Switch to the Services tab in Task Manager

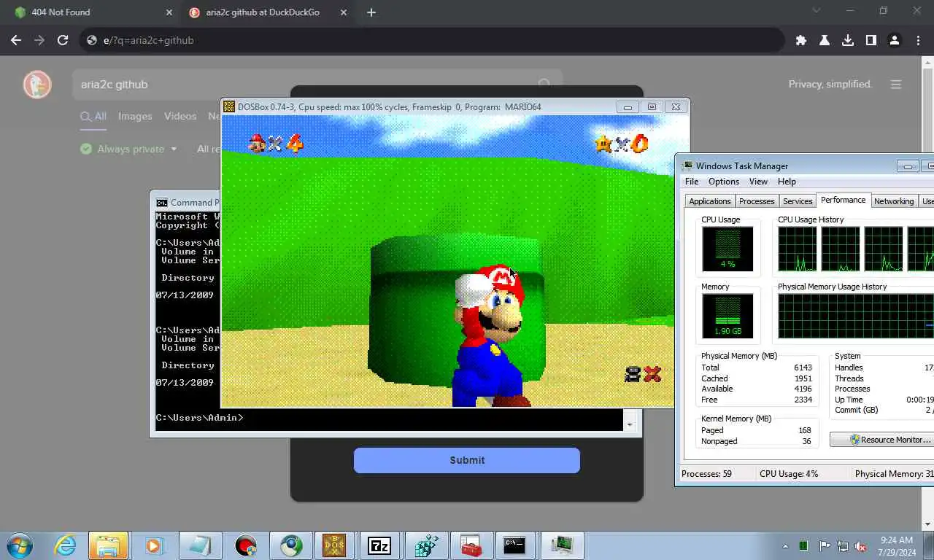coord(798,201)
